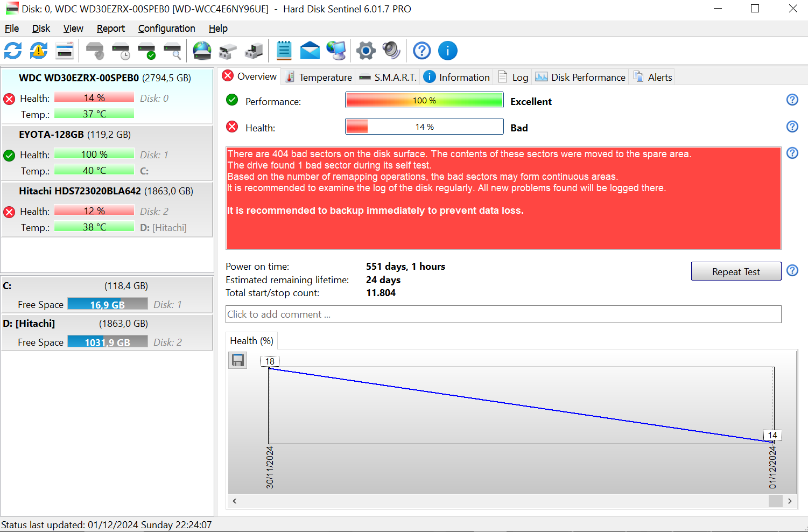
Task: Click the 14 data point label on graph
Action: click(x=772, y=435)
